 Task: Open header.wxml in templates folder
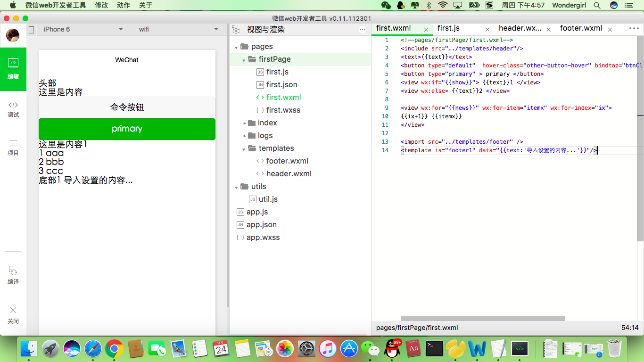click(289, 174)
